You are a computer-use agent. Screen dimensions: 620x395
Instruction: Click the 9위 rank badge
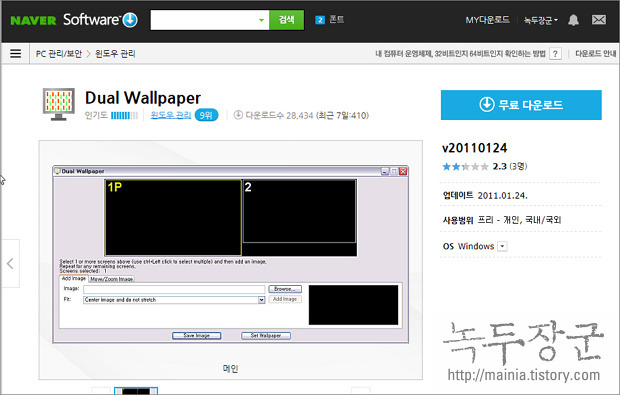206,115
